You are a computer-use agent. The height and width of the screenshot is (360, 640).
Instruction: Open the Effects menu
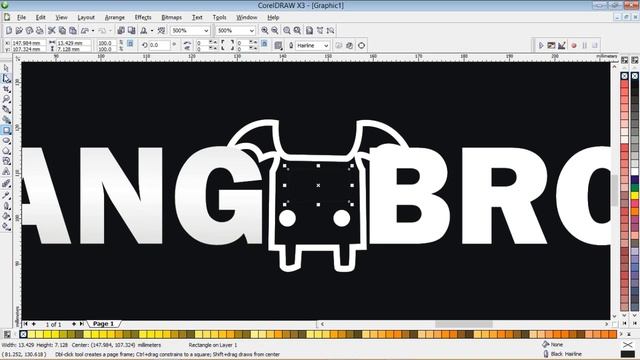pos(143,18)
